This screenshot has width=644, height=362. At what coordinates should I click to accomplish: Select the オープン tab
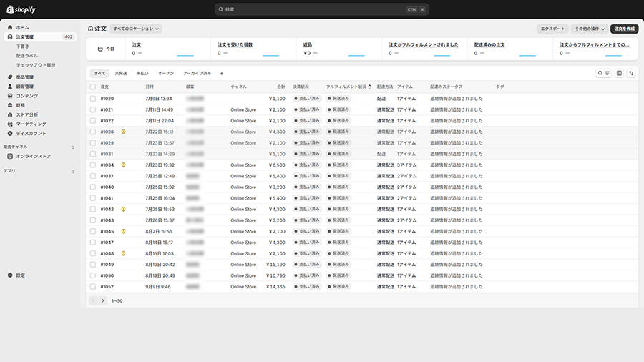pos(166,74)
